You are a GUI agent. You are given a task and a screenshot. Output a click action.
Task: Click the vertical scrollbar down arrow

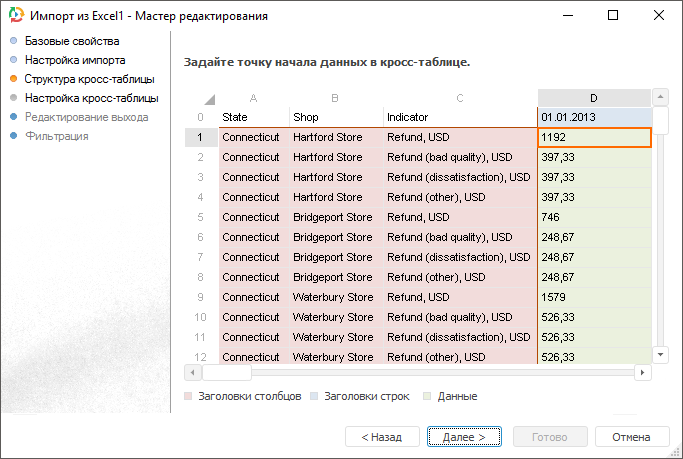[660, 355]
